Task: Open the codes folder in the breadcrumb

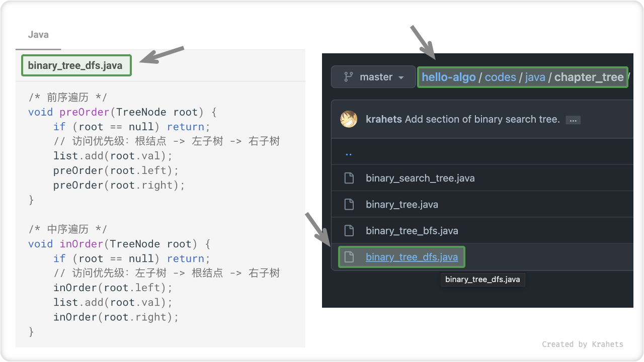Action: [x=501, y=77]
